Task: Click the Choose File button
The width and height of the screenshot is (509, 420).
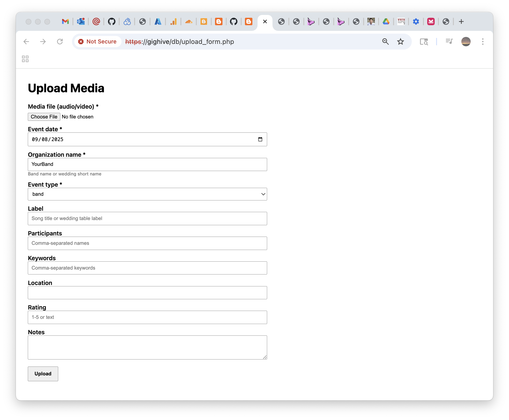Action: pyautogui.click(x=44, y=117)
